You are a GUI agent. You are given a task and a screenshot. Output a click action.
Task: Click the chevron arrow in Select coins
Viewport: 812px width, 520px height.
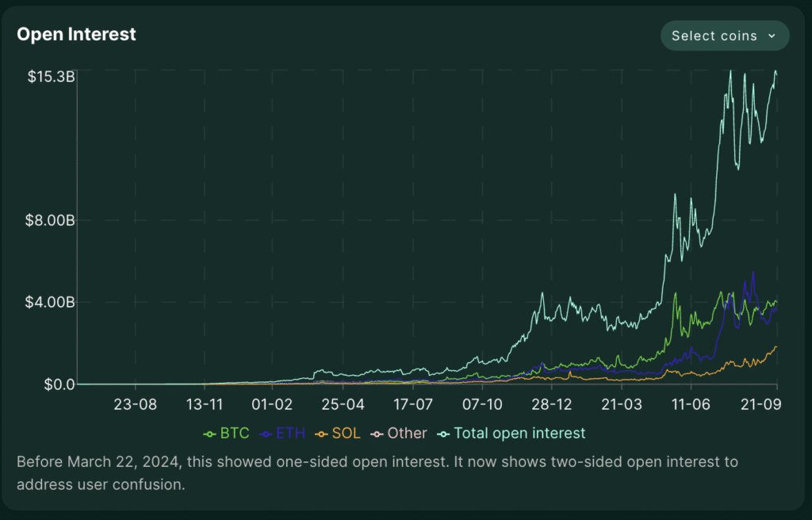[x=772, y=36]
